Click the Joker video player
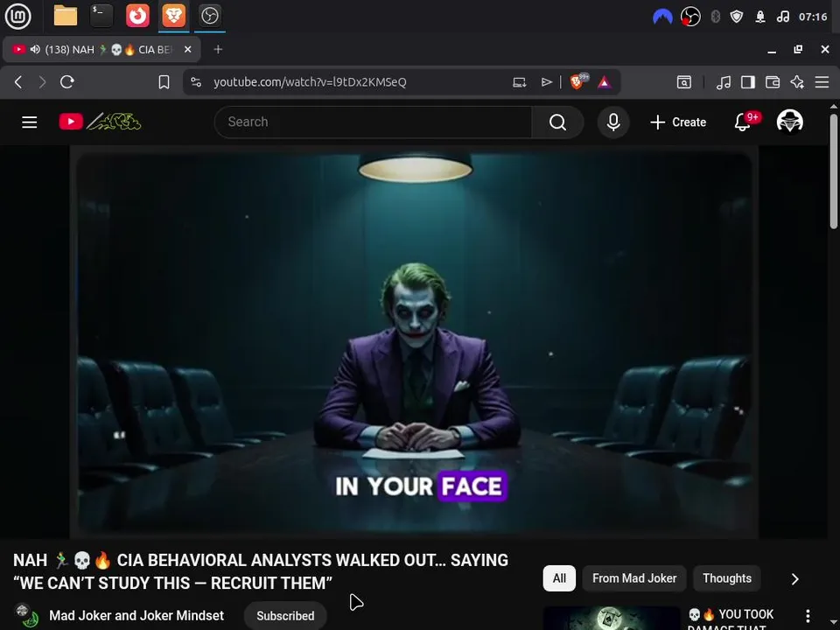 (414, 342)
